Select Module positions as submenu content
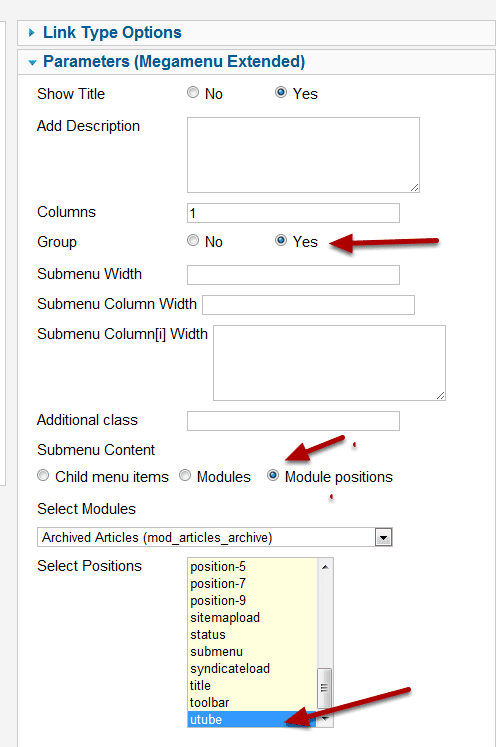496x747 pixels. (273, 475)
